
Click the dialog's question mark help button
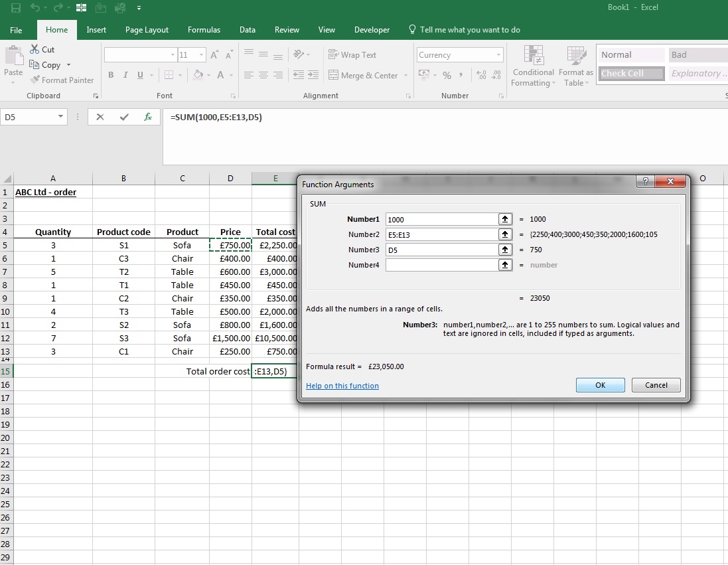tap(645, 181)
